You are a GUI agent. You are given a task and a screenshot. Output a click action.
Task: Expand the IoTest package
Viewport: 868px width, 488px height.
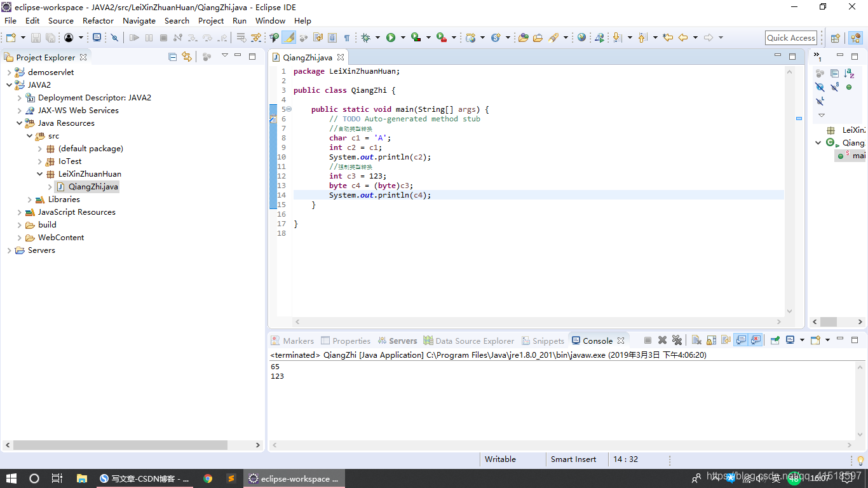point(39,161)
